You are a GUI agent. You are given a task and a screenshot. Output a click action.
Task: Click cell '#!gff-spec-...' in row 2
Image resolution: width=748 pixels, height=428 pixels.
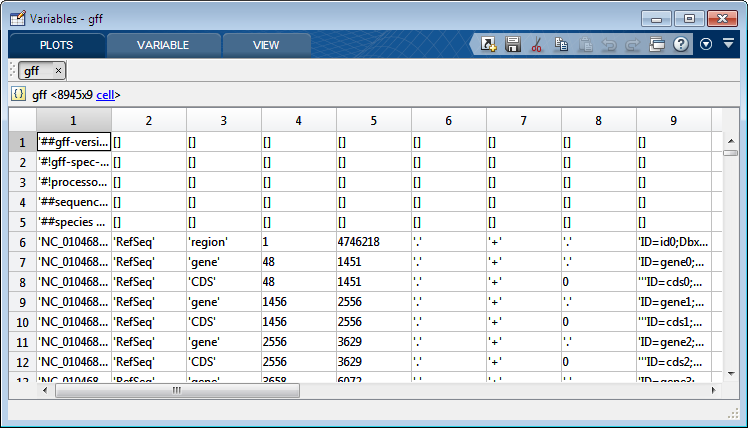[74, 162]
